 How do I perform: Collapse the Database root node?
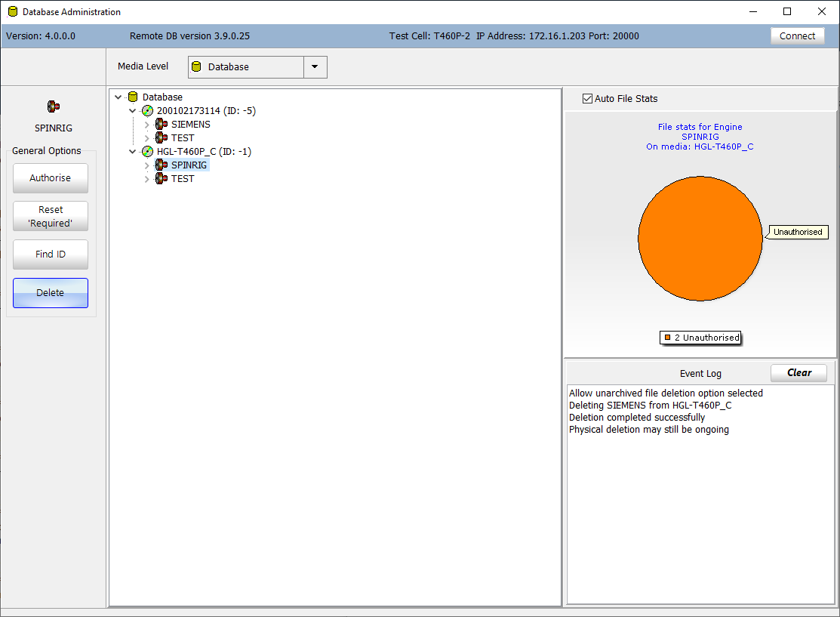[118, 97]
